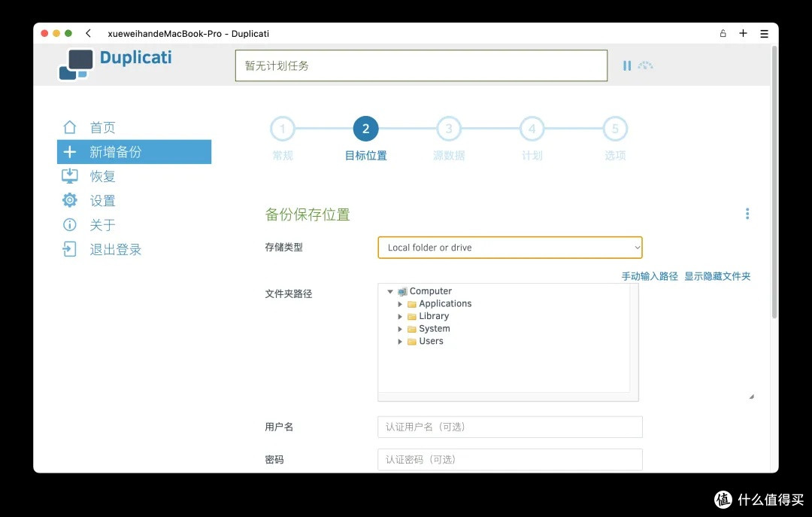812x517 pixels.
Task: Select the System row text
Action: (435, 328)
